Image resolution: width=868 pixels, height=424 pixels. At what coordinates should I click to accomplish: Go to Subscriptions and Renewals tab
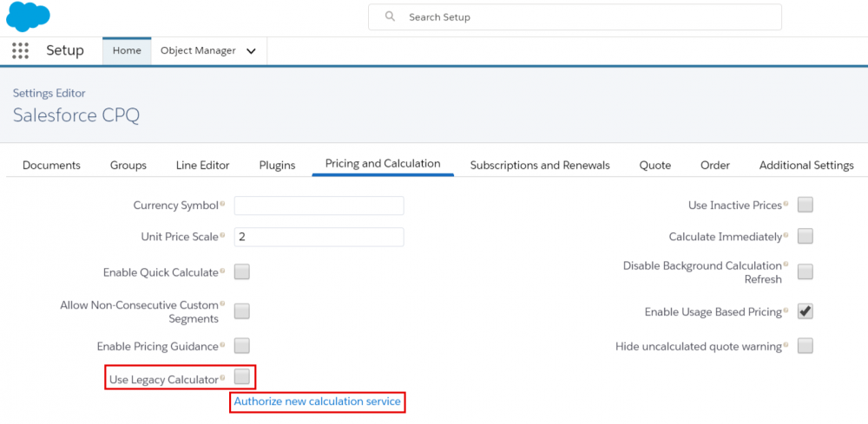tap(540, 166)
